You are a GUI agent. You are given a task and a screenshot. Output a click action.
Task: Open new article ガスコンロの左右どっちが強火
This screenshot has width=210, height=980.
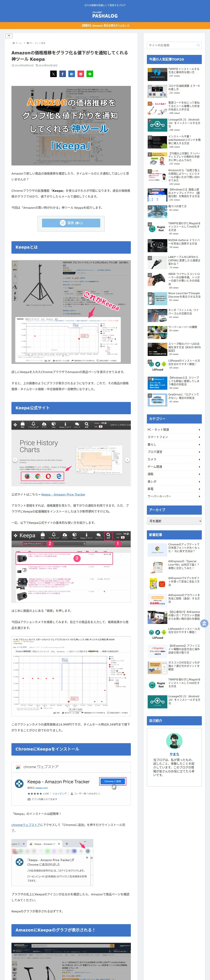(x=174, y=668)
